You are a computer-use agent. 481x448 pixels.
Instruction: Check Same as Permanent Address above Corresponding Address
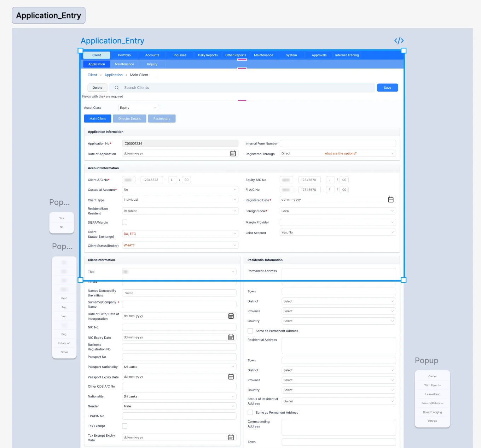tap(250, 412)
